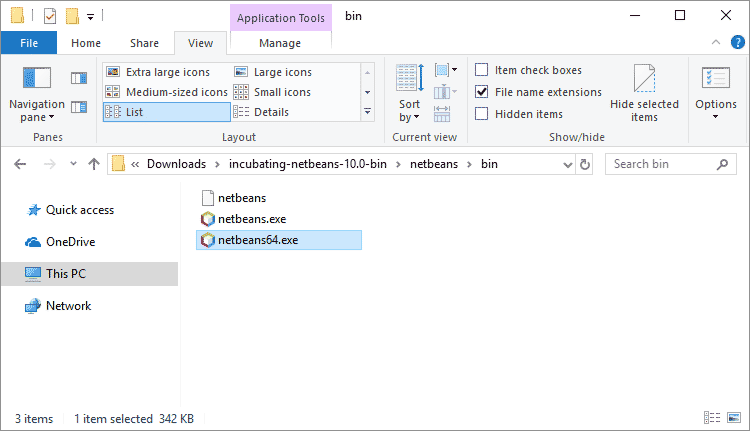Open recent locations dropdown chevron
Viewport: 750px width, 431px height.
(70, 164)
